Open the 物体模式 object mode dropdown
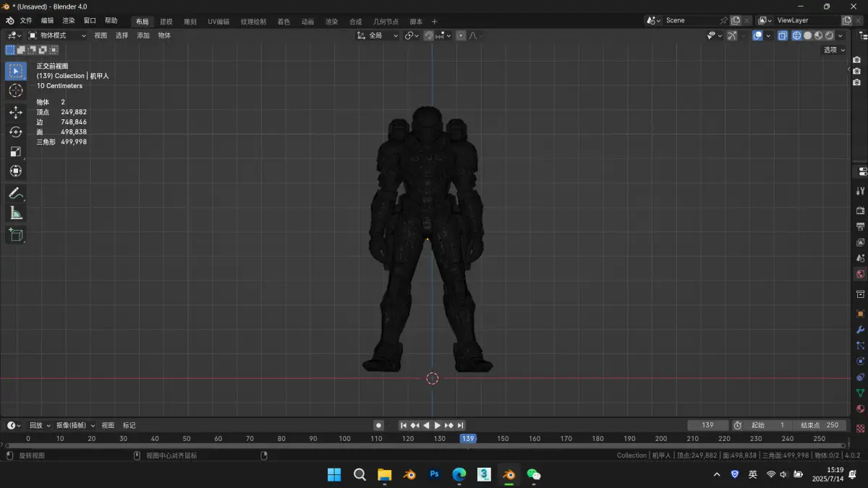This screenshot has height=488, width=868. pyautogui.click(x=58, y=35)
